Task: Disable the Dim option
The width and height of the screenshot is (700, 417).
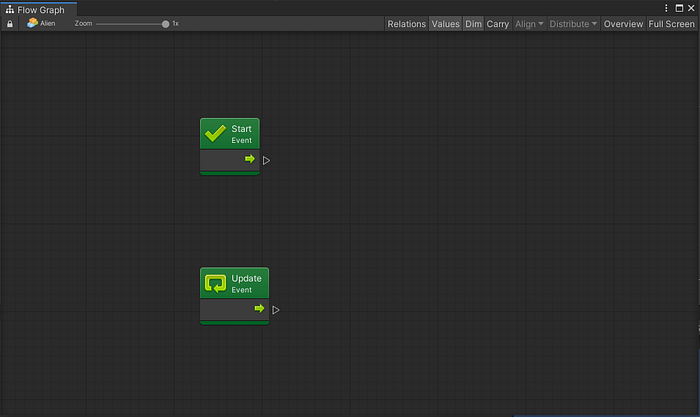Action: click(x=473, y=24)
